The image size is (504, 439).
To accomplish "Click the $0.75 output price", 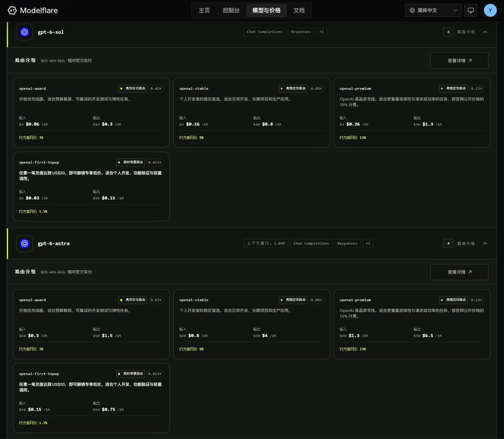I will click(108, 410).
